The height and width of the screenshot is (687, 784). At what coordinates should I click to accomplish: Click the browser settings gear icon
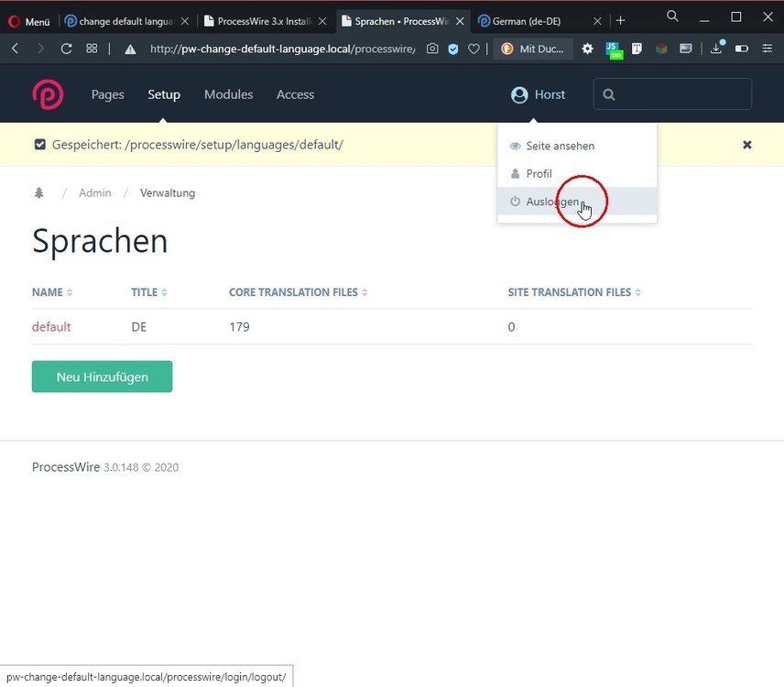click(x=588, y=49)
